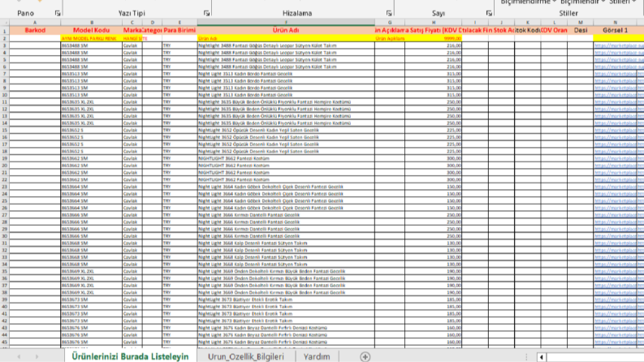Select price 216,00 in row 6
This screenshot has width=644, height=362.
pyautogui.click(x=434, y=67)
